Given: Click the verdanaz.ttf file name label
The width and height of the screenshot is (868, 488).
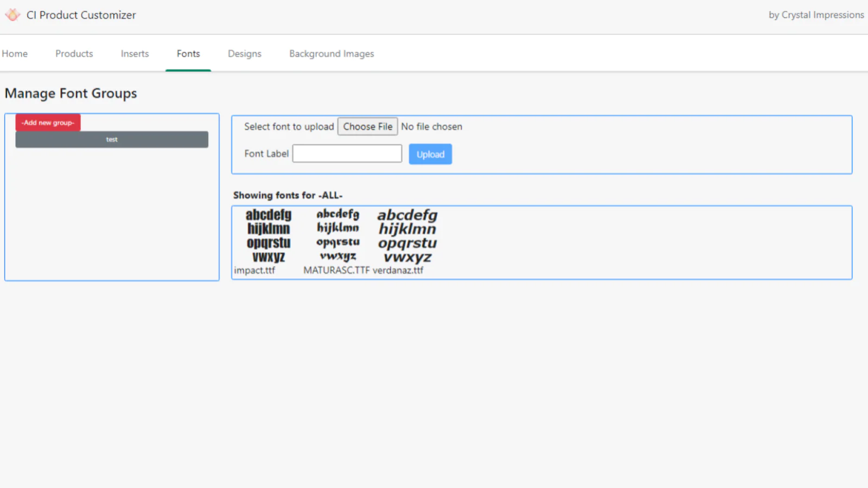Looking at the screenshot, I should [x=398, y=270].
